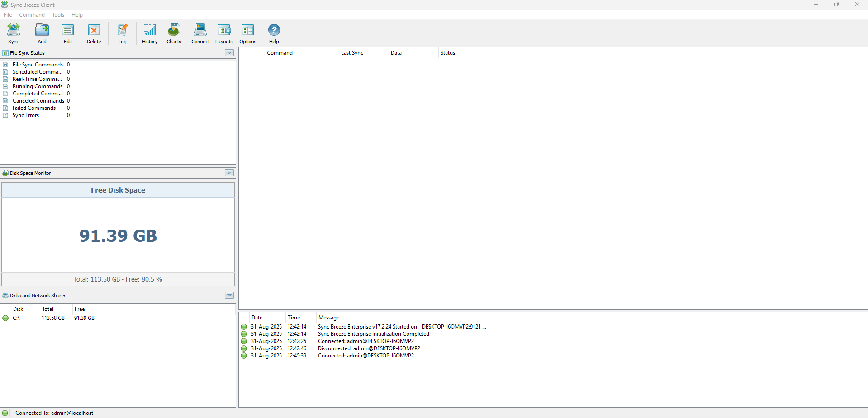Click the icon beside File Sync Commands
Viewport: 868px width, 418px height.
[x=5, y=65]
